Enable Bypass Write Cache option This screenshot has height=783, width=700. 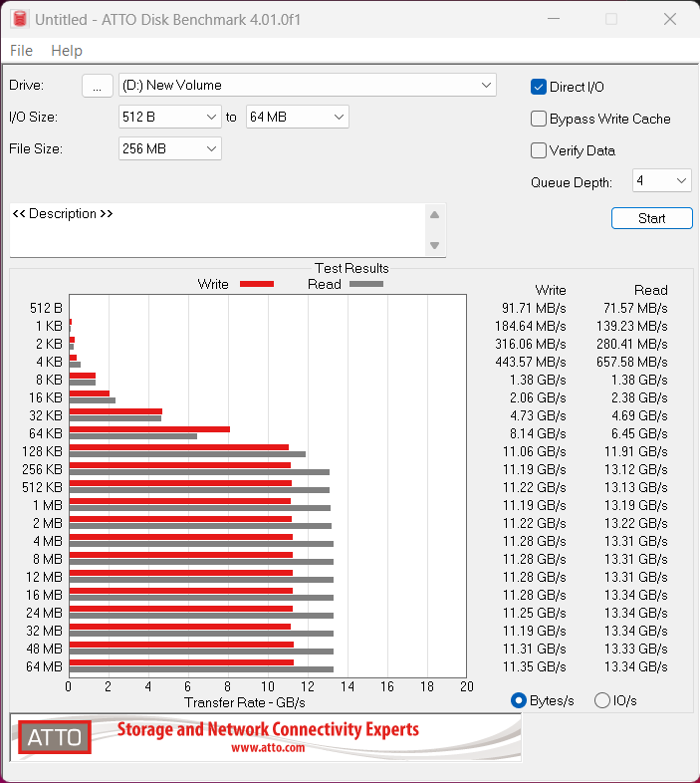(539, 119)
